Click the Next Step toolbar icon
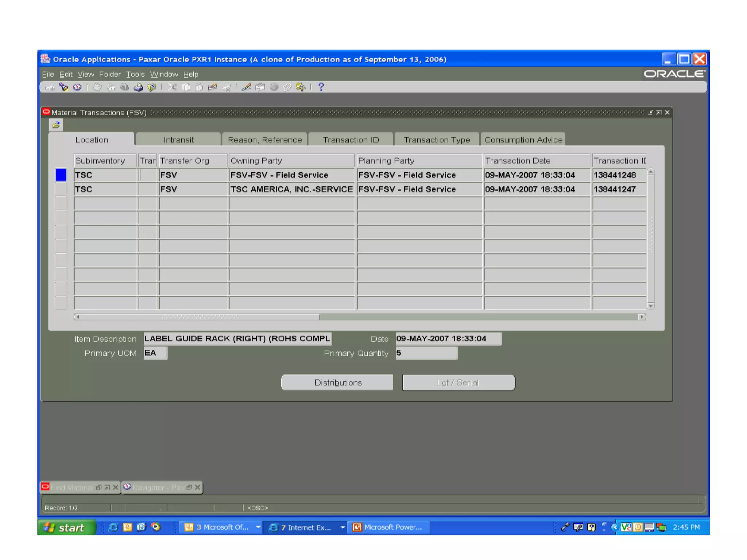Image resolution: width=747 pixels, height=560 pixels. (111, 87)
